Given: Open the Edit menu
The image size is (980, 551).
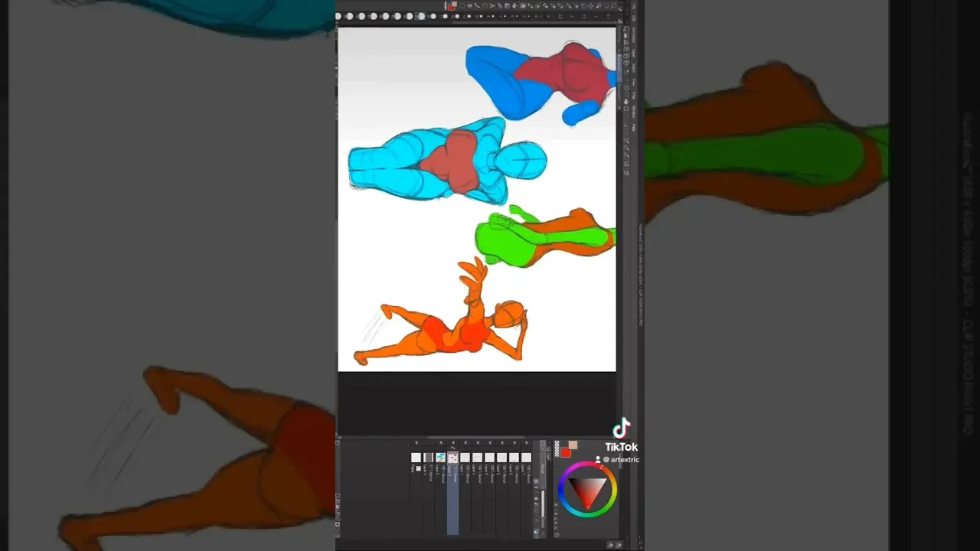Looking at the screenshot, I should [x=634, y=19].
